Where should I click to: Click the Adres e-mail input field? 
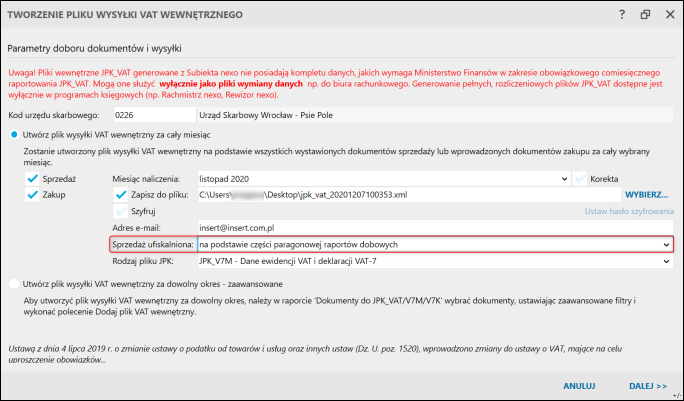coord(435,228)
